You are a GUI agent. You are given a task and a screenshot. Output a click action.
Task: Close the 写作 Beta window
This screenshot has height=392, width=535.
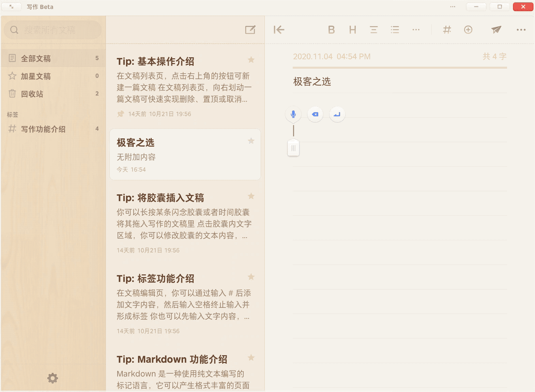(x=523, y=6)
